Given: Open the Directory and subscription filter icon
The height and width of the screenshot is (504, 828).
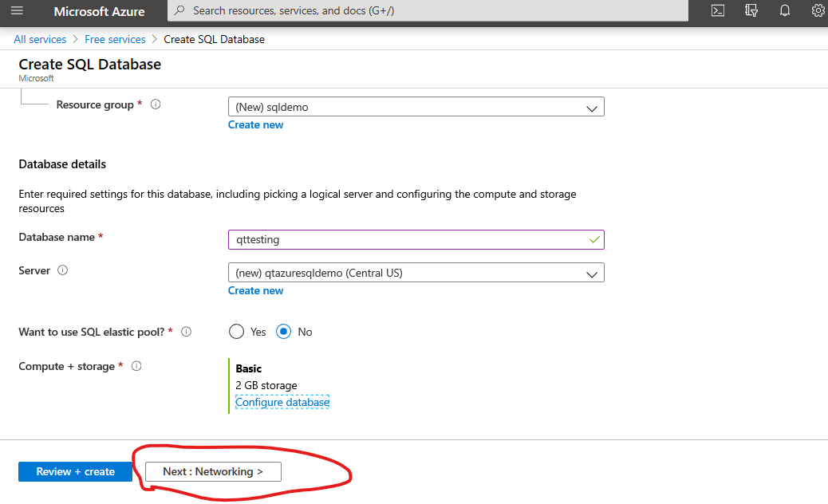Looking at the screenshot, I should [751, 10].
